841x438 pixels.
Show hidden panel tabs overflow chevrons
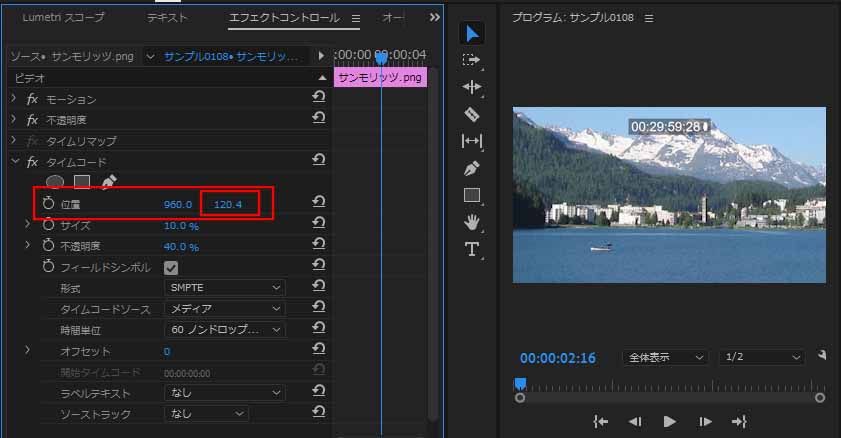click(x=434, y=18)
